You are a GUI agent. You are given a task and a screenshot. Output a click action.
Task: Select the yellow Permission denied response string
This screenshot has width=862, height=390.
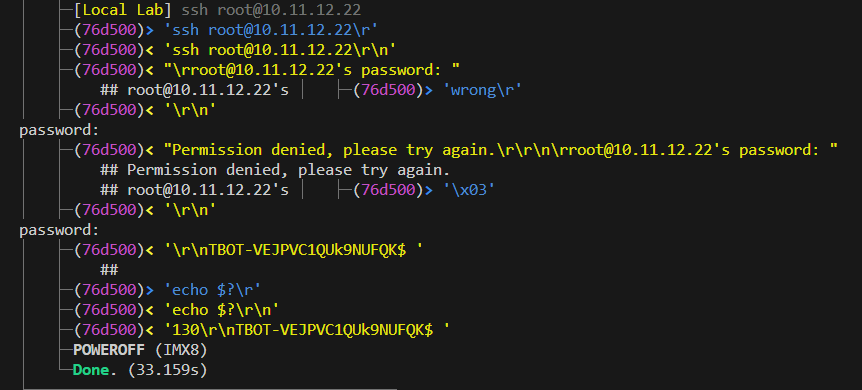500,150
